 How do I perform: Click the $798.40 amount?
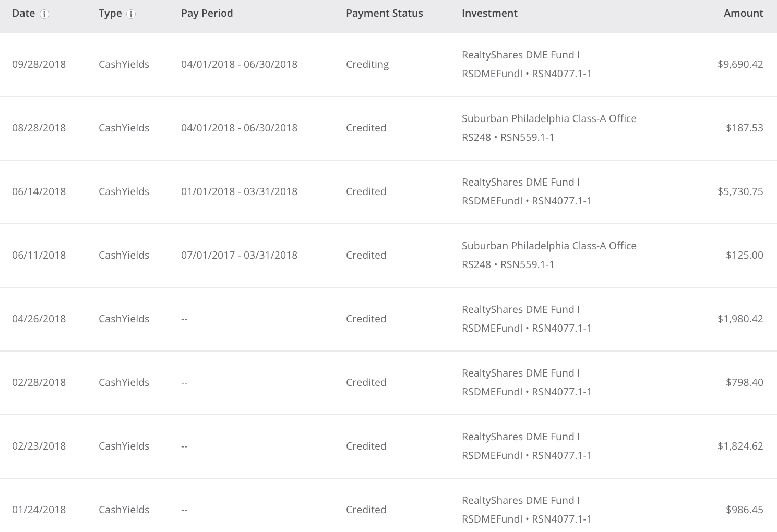(744, 383)
